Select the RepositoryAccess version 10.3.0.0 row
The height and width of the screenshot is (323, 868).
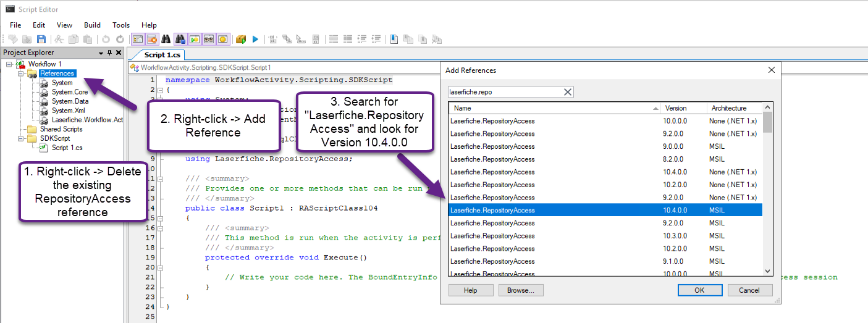click(605, 236)
